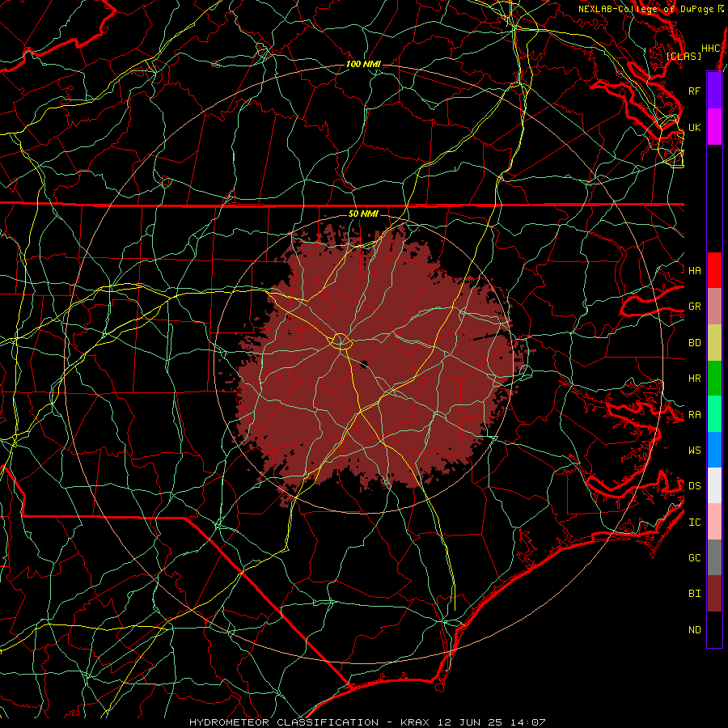The height and width of the screenshot is (728, 728).
Task: Click the GC legend label
Action: (694, 557)
